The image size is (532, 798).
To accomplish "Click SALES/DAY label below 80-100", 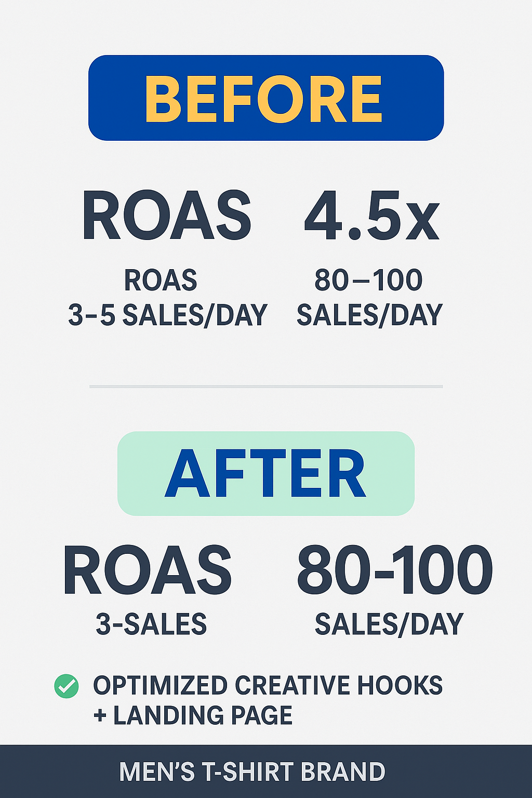I will coord(389,624).
